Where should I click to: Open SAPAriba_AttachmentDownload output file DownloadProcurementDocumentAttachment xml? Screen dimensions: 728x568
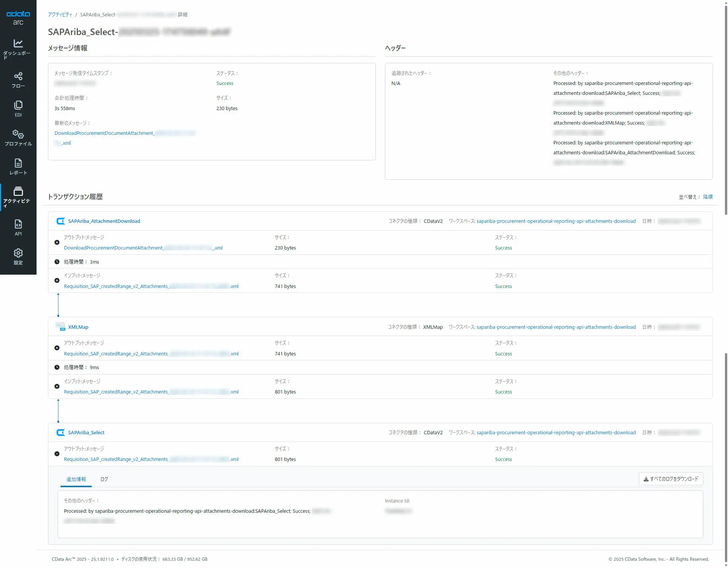pyautogui.click(x=143, y=248)
